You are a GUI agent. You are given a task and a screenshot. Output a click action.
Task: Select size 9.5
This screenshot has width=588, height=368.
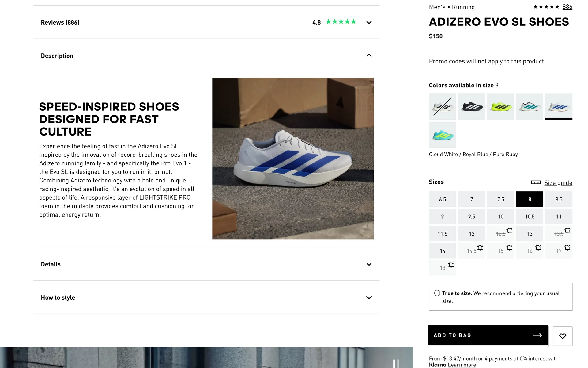click(x=471, y=217)
